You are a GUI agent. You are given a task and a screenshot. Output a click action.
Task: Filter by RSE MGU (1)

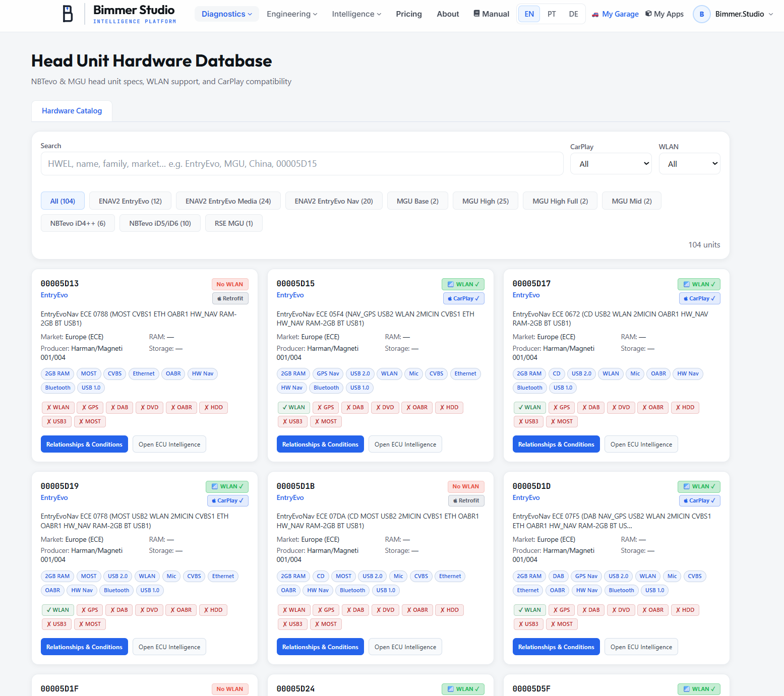(234, 223)
